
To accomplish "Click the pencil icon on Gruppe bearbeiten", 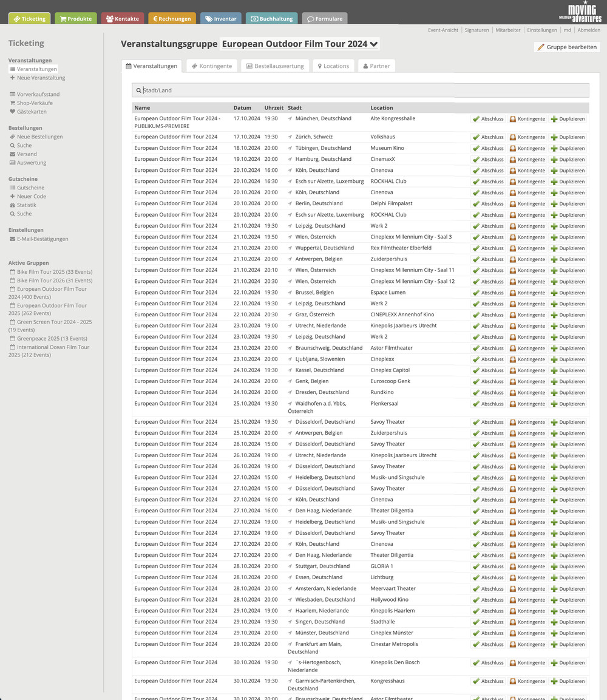I will (x=541, y=47).
